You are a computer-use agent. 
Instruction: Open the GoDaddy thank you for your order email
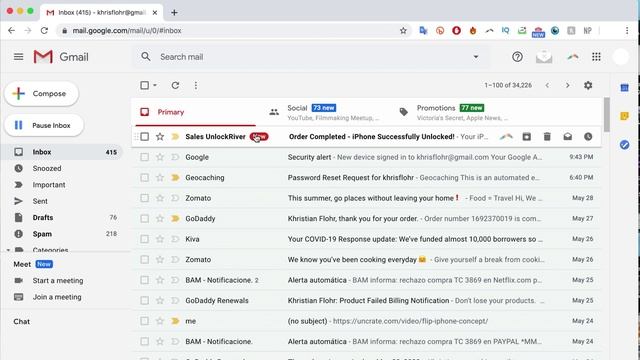pos(367,218)
